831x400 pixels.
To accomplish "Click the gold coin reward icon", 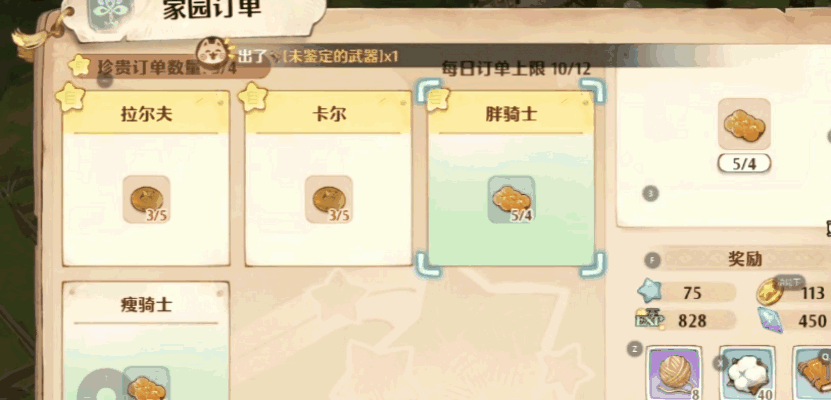I will [770, 291].
